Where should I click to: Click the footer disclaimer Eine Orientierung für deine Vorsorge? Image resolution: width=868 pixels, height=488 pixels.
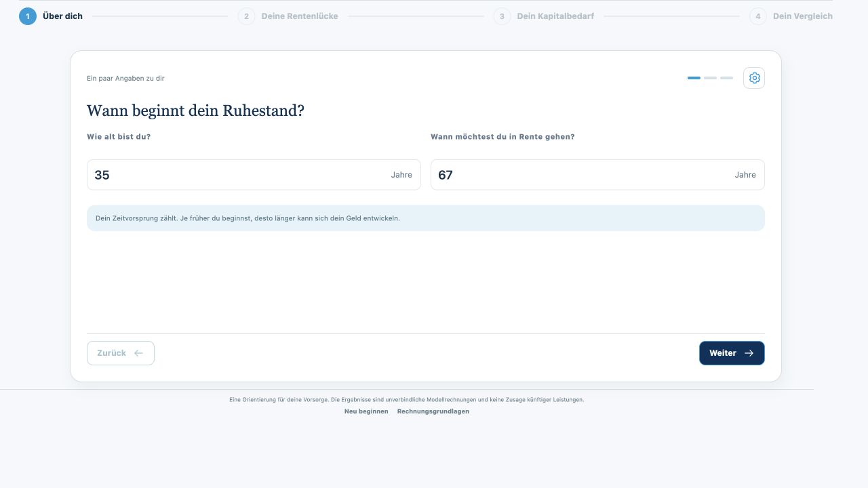(407, 400)
